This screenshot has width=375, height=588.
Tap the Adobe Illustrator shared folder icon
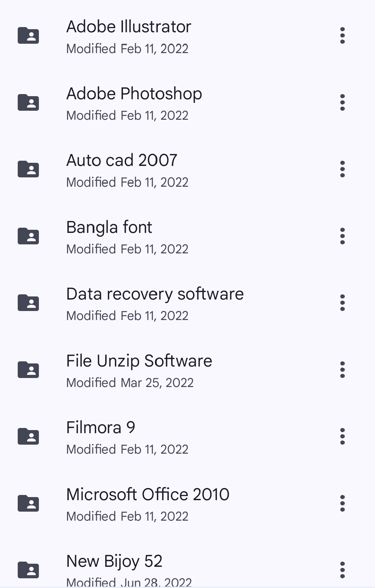tap(28, 35)
